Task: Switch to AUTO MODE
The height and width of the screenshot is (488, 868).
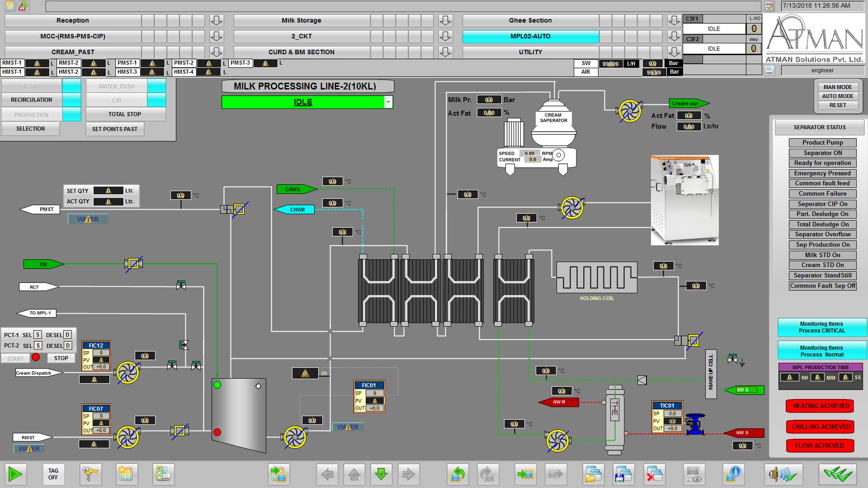Action: coord(838,96)
